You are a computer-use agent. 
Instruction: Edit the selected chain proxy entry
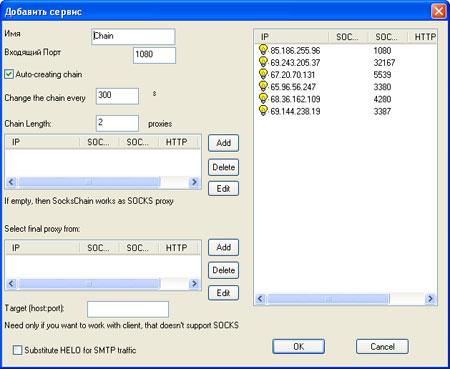(x=224, y=189)
